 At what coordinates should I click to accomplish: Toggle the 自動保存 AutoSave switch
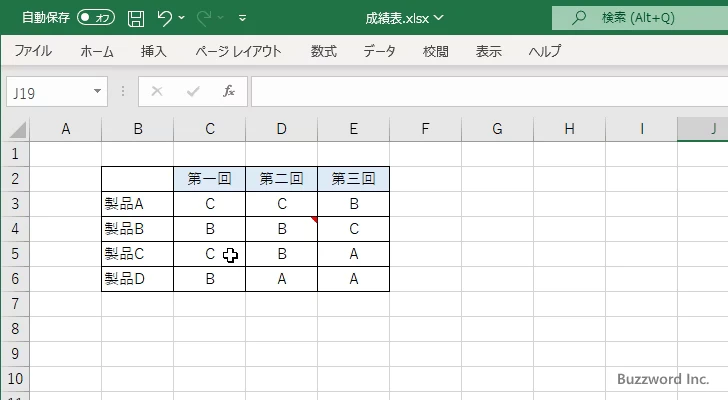pyautogui.click(x=96, y=18)
